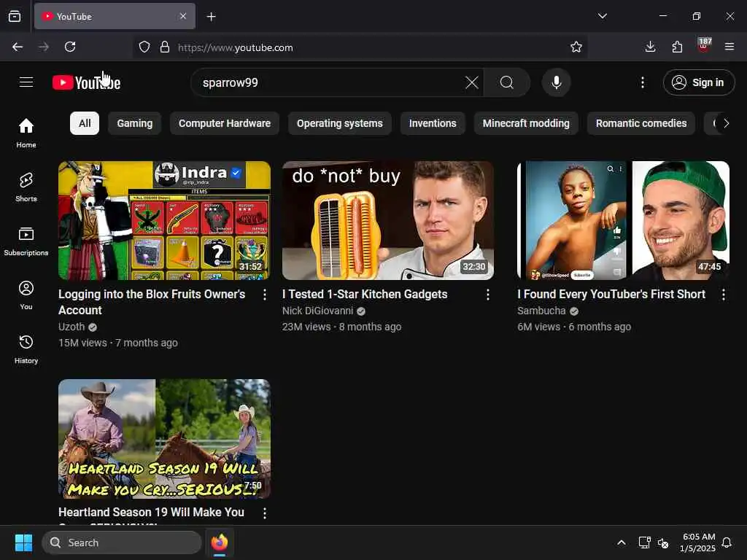Open 'Logging into the Blox Fruits Owner's Account' title
This screenshot has height=560, width=747.
click(152, 303)
